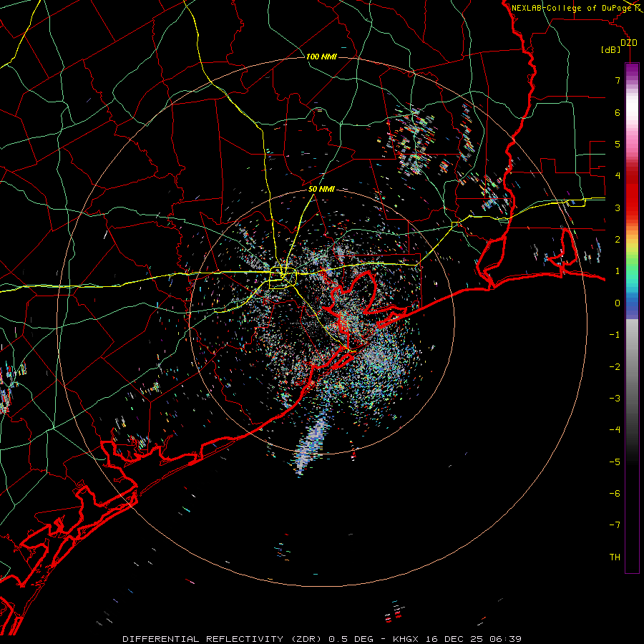This screenshot has height=644, width=644.
Task: Click the -4 value on the color scale
Action: (615, 430)
